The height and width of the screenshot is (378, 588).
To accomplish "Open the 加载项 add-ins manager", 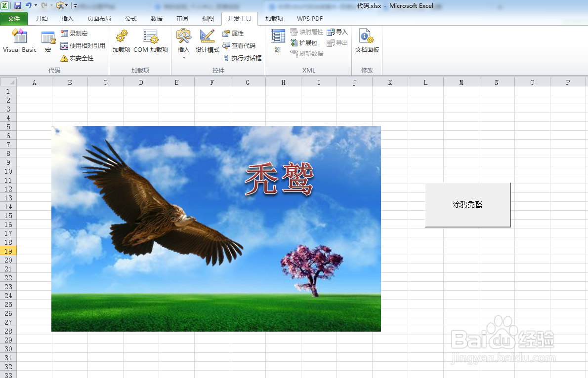I will pyautogui.click(x=122, y=41).
